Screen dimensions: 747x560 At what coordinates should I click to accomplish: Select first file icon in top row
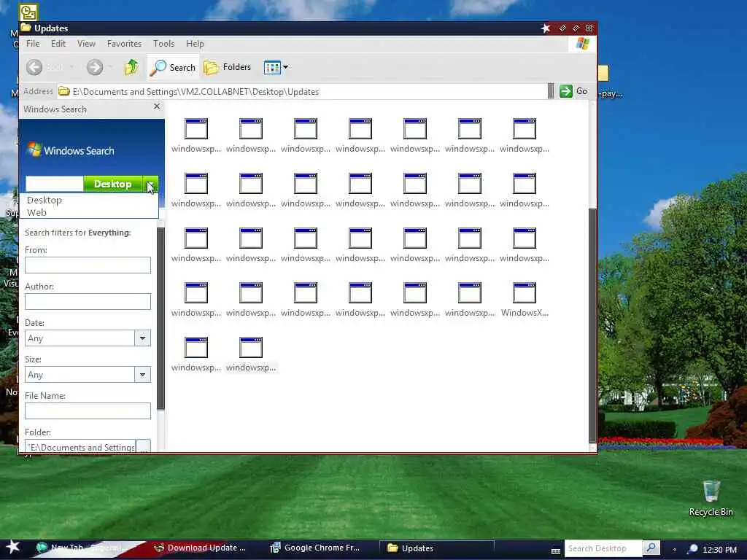[x=196, y=128]
